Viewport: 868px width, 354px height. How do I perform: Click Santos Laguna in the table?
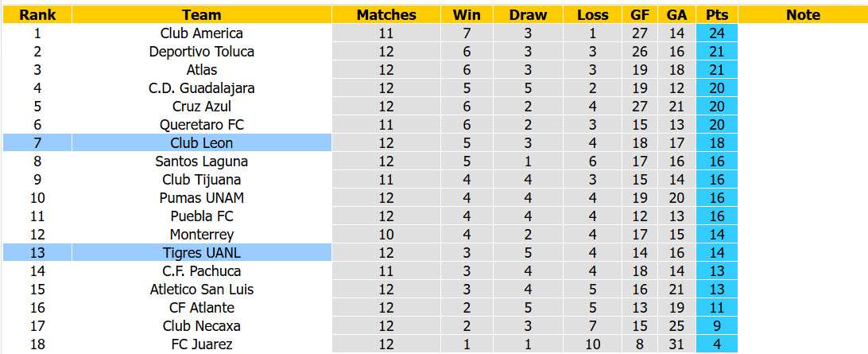pos(202,161)
